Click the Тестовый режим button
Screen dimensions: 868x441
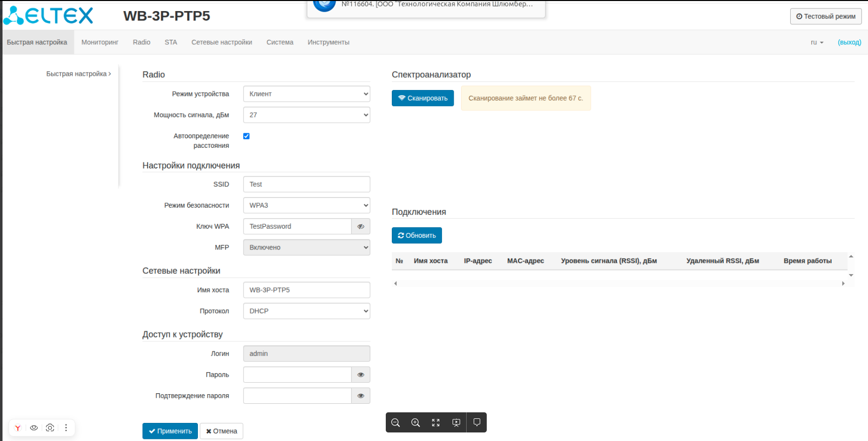826,16
